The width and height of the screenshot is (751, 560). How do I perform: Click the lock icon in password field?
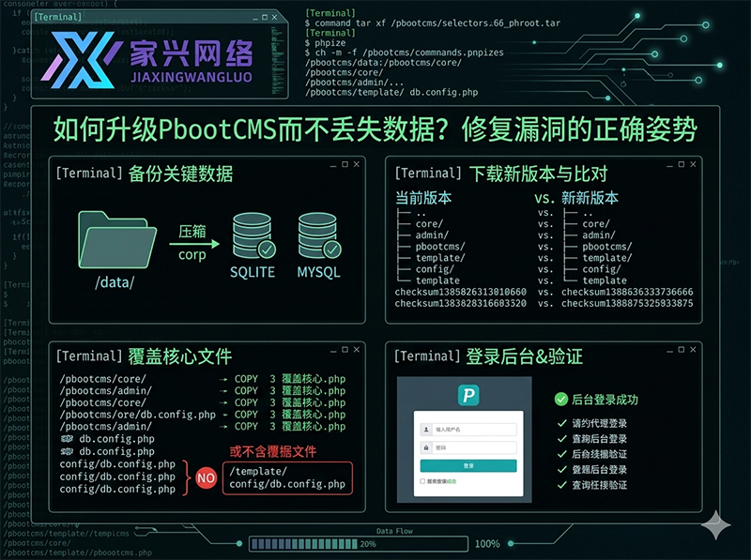pyautogui.click(x=426, y=447)
